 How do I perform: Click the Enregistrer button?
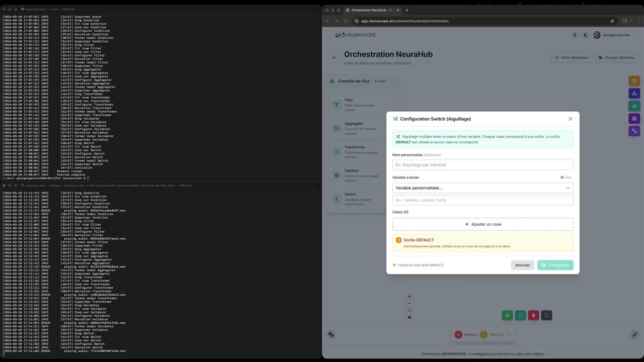tap(555, 265)
